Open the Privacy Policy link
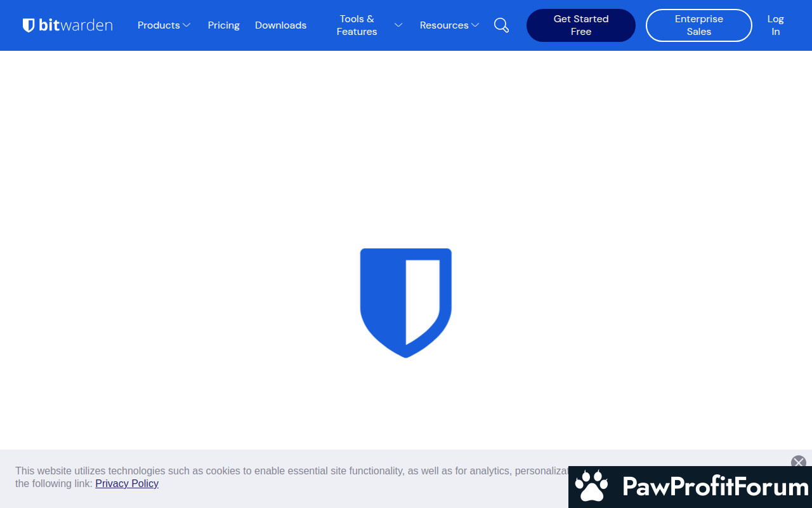Viewport: 812px width, 508px height. [x=127, y=483]
